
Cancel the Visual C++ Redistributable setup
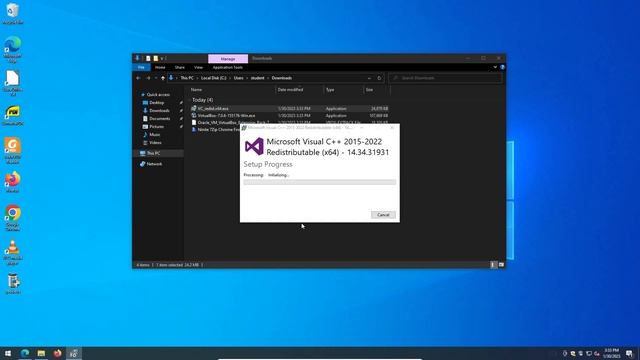pyautogui.click(x=383, y=215)
